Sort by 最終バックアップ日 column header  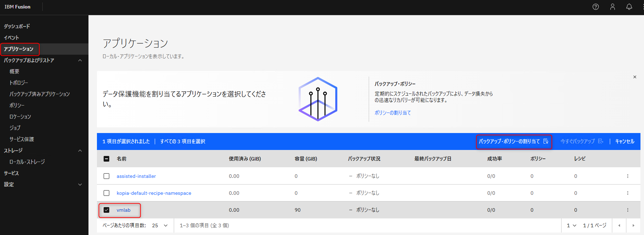pyautogui.click(x=433, y=159)
